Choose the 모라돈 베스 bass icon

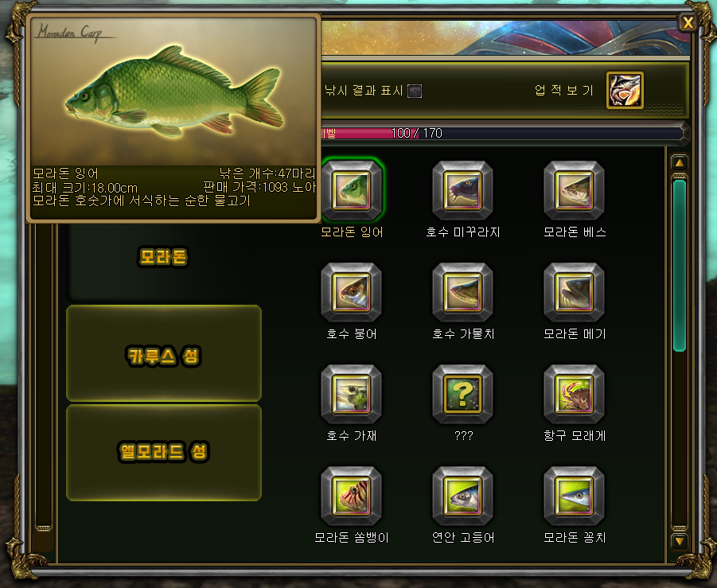[x=574, y=190]
